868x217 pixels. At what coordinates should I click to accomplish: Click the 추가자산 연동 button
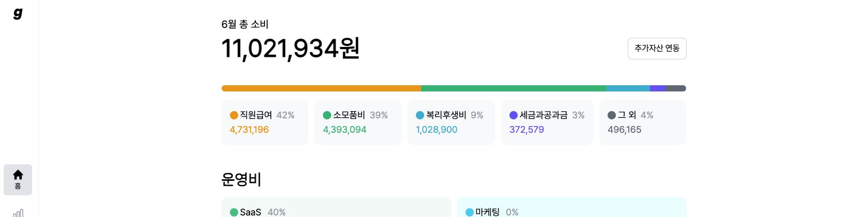[657, 49]
